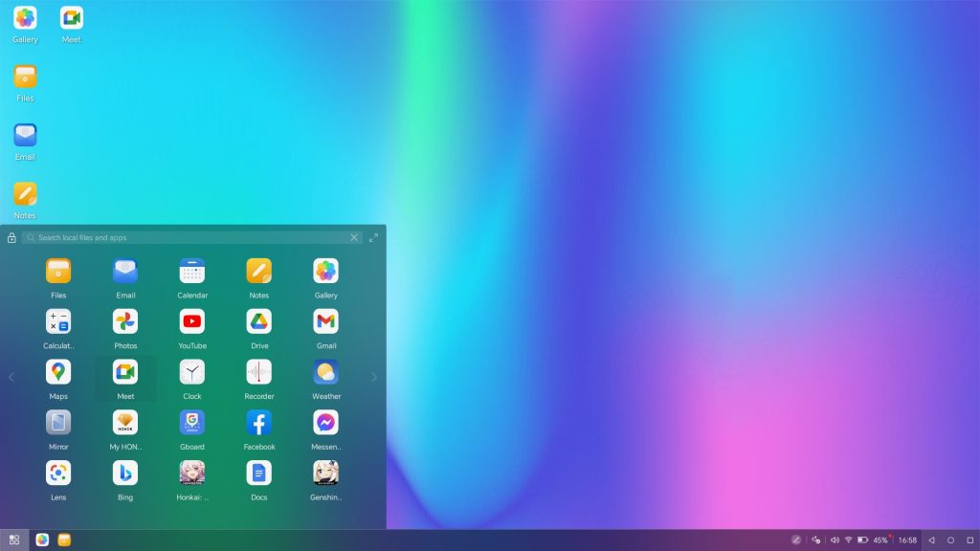This screenshot has height=551, width=980.
Task: Click the search local files and apps field
Action: [191, 237]
